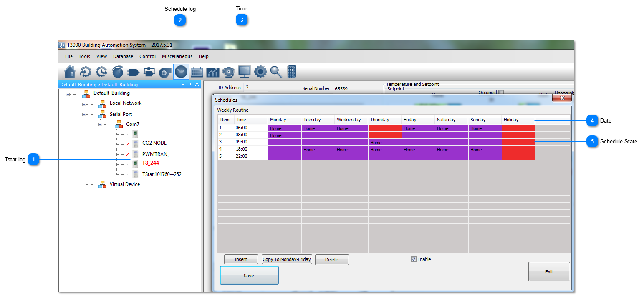Pin the building tree panel
This screenshot has height=296, width=644.
[x=190, y=85]
